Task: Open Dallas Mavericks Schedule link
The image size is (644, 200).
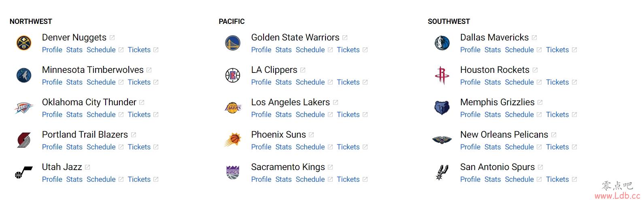Action: (x=519, y=50)
